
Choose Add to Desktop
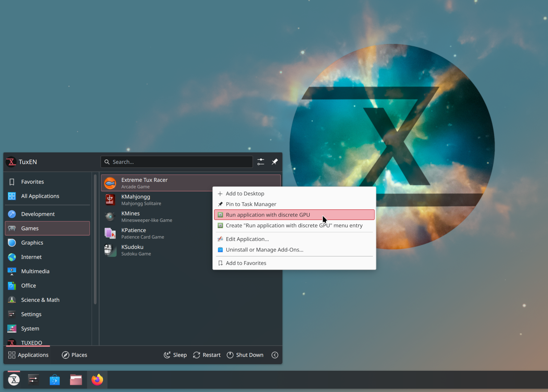tap(294, 194)
